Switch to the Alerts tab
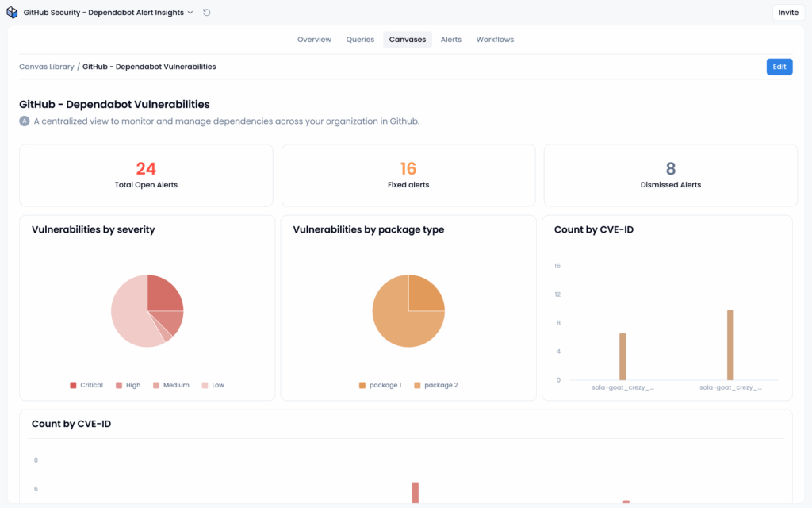 [x=450, y=39]
